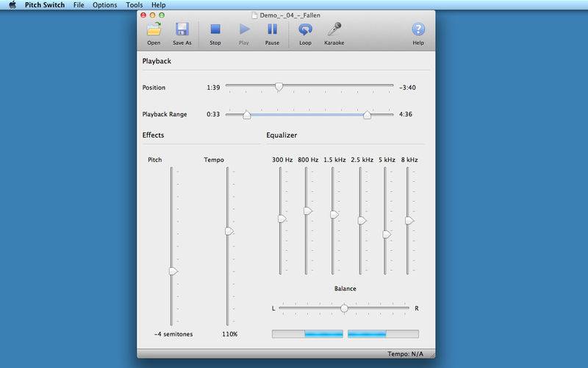Click the range end time 4:36
Viewport: 588px width, 368px height.
tap(406, 114)
